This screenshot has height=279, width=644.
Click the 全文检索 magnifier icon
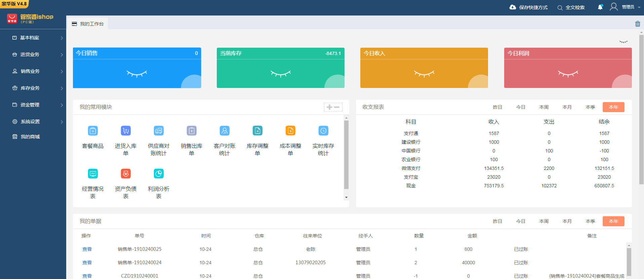560,8
